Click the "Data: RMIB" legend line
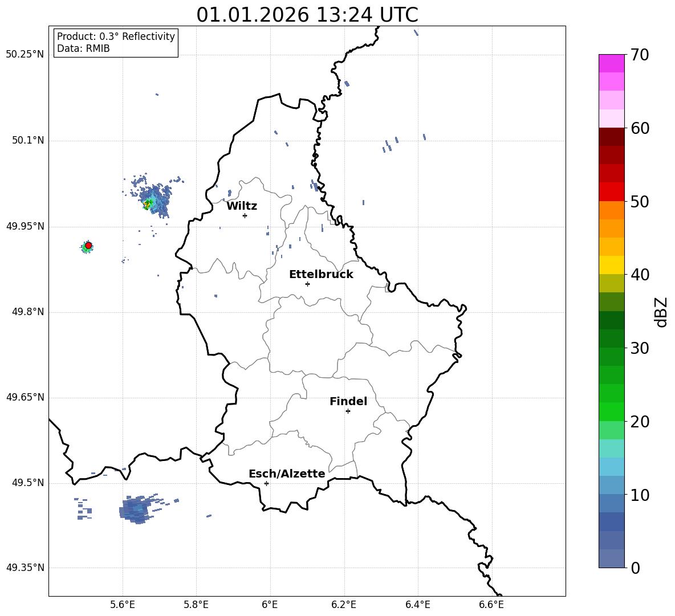The height and width of the screenshot is (616, 675). click(x=83, y=48)
